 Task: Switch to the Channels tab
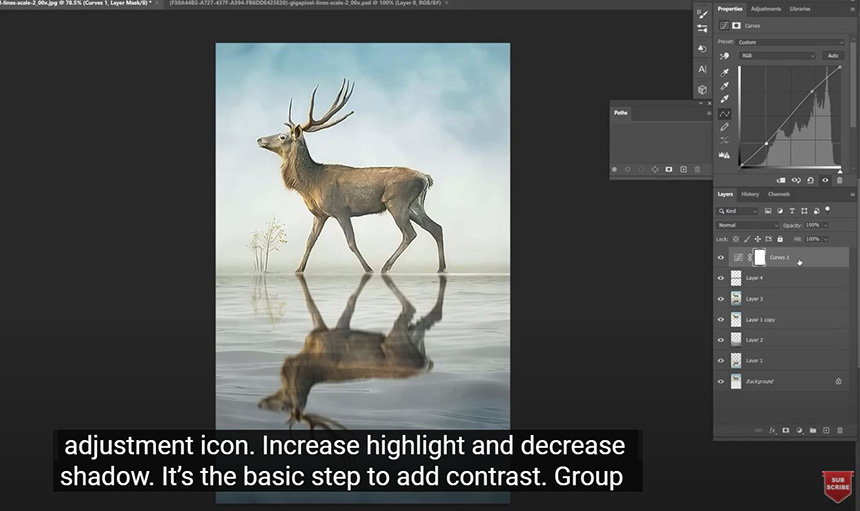pos(779,194)
